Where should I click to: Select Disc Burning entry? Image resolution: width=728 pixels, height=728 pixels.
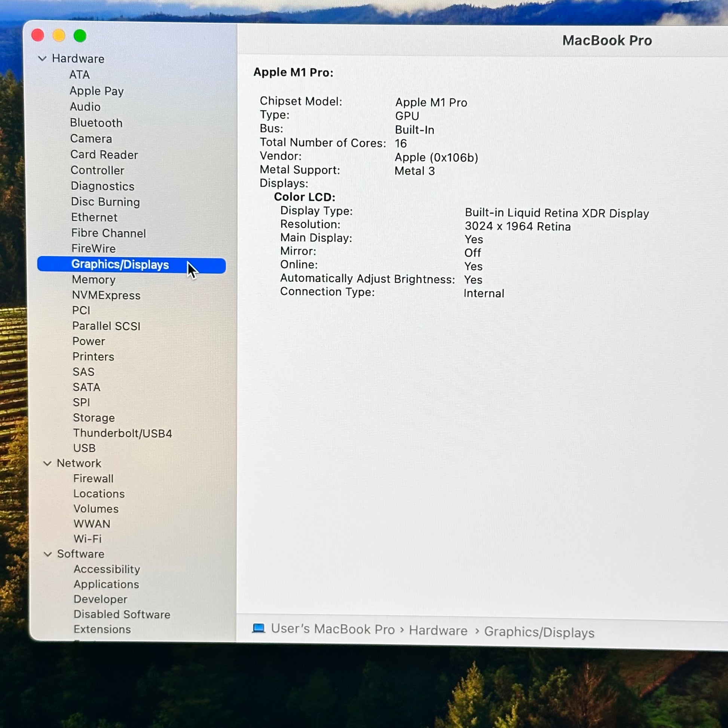click(105, 202)
